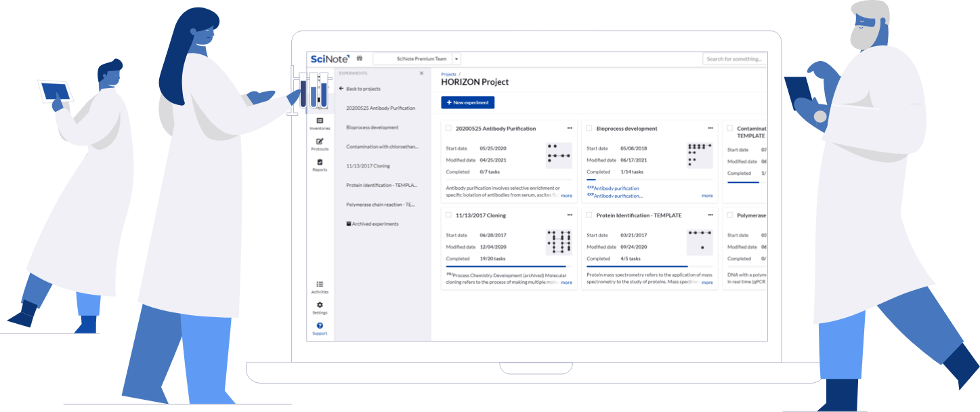Viewport: 980px width, 412px height.
Task: Open the Bioprocess development three-dot menu
Action: tap(710, 128)
